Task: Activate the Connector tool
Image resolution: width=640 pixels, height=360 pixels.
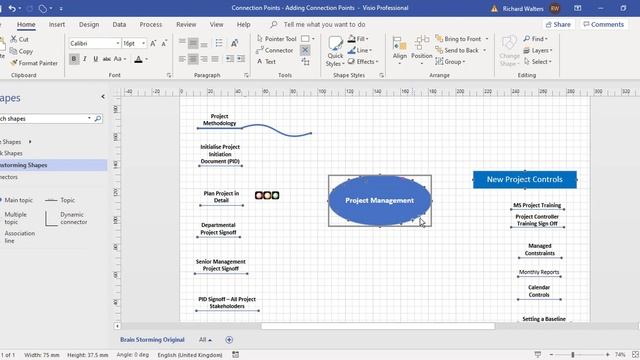Action: (x=275, y=50)
